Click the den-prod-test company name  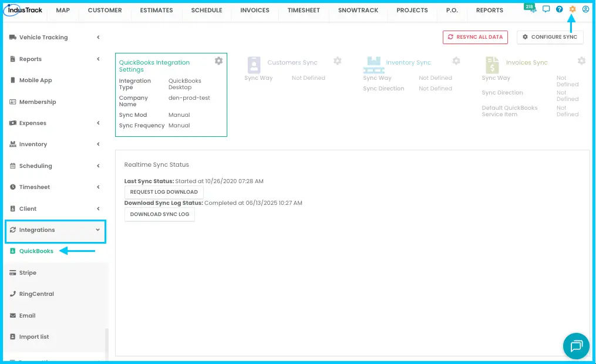pyautogui.click(x=189, y=97)
